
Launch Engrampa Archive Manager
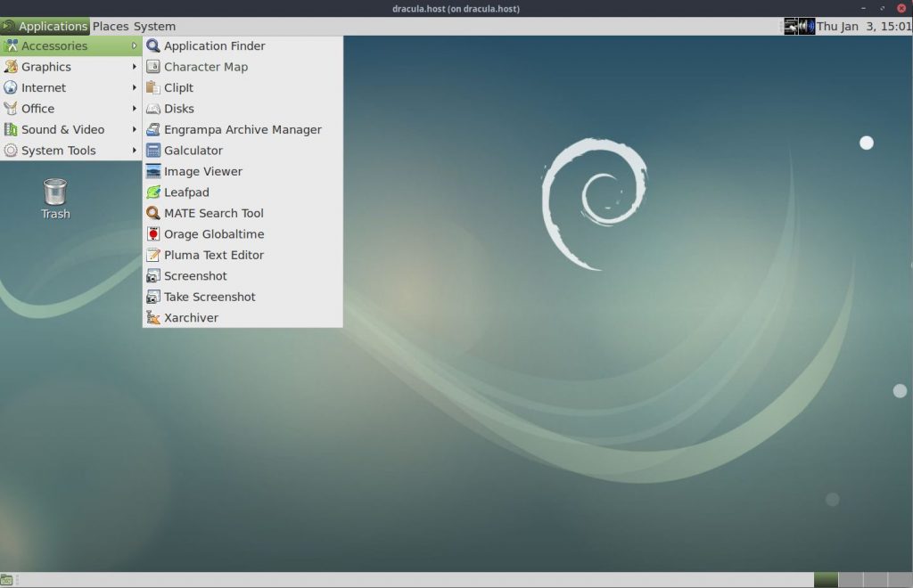[x=243, y=130]
